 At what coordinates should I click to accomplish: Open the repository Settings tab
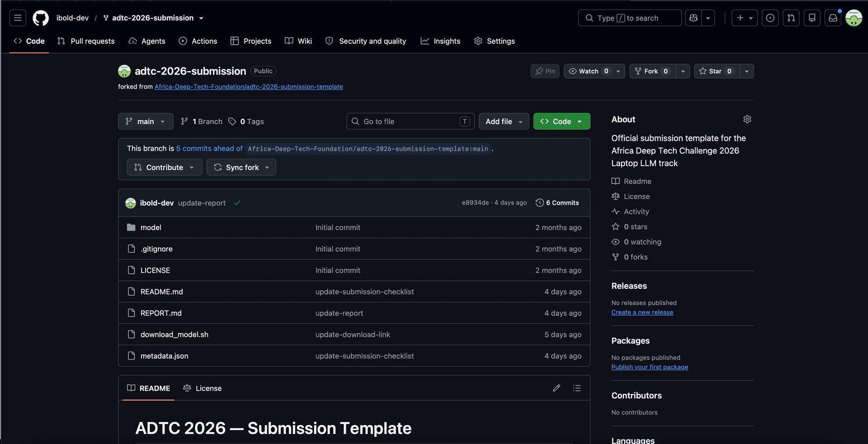pos(494,41)
